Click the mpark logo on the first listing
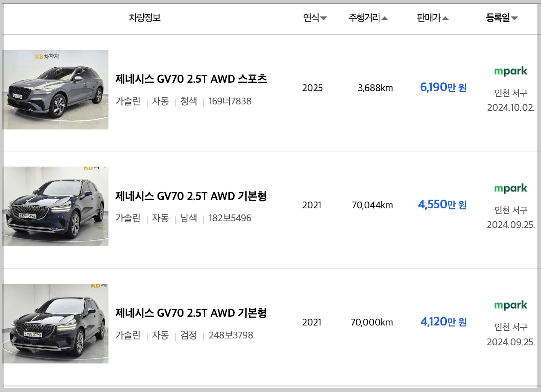The width and height of the screenshot is (541, 392). point(511,71)
